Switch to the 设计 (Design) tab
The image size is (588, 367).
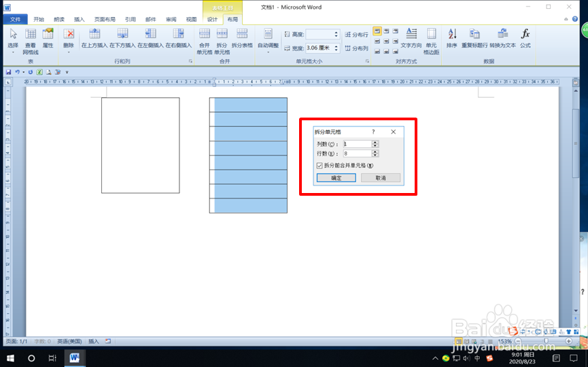[x=212, y=19]
